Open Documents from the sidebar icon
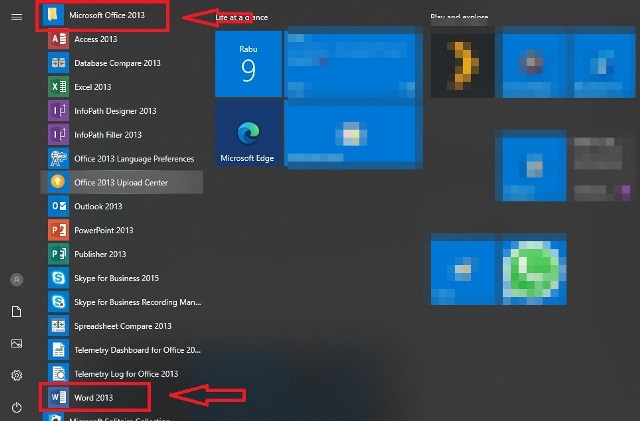Screen dimensions: 640x421 (x=17, y=312)
